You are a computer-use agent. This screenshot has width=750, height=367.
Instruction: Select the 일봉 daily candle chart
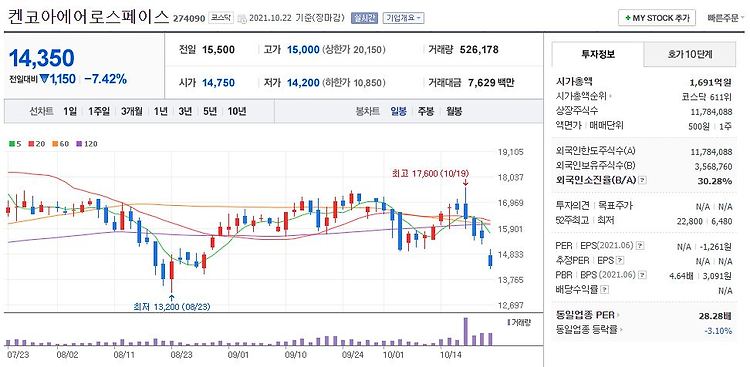pos(398,111)
